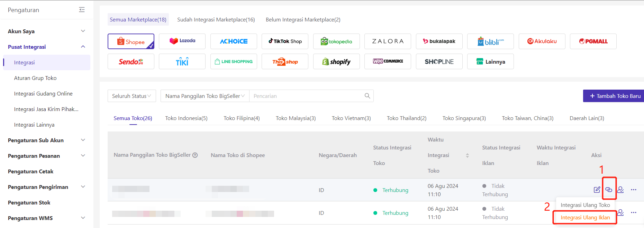The height and width of the screenshot is (228, 644).
Task: Pick the TIKI marketplace logo
Action: 182,62
